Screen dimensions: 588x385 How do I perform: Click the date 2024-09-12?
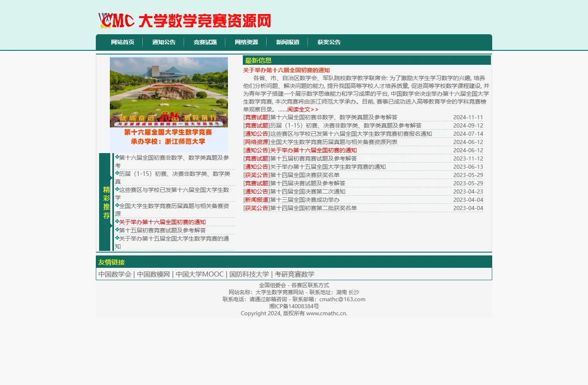coord(468,125)
